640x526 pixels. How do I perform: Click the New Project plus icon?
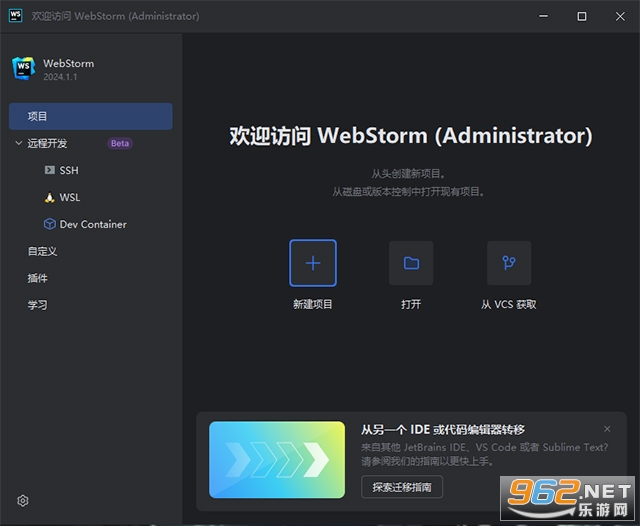tap(313, 263)
